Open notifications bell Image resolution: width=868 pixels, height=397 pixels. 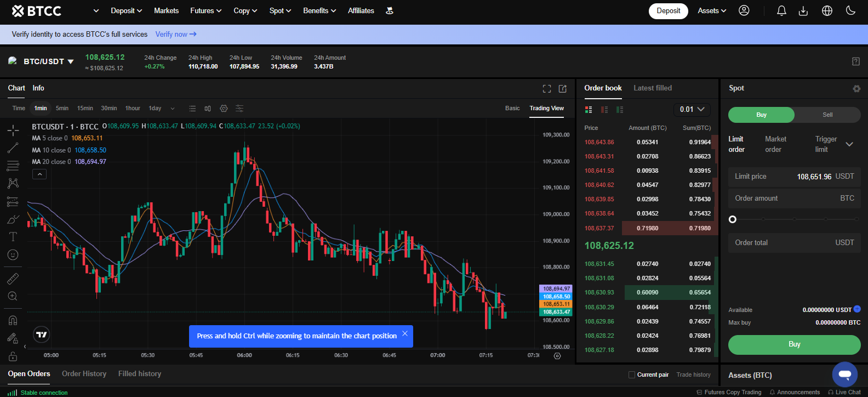[782, 10]
